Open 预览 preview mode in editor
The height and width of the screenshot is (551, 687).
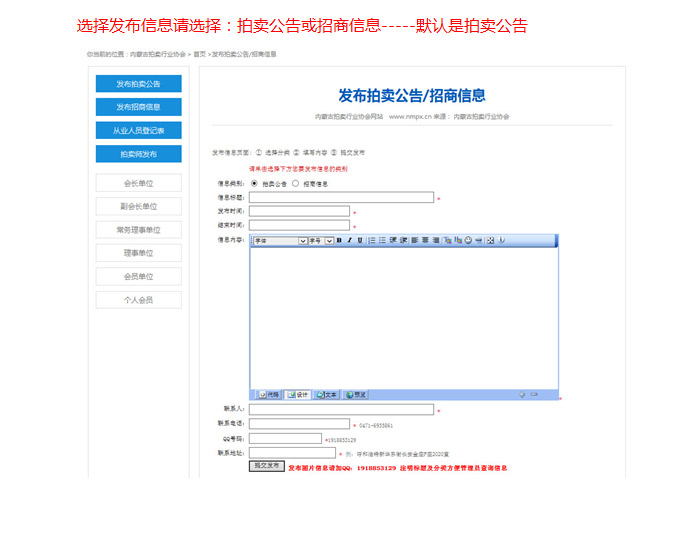click(x=357, y=395)
